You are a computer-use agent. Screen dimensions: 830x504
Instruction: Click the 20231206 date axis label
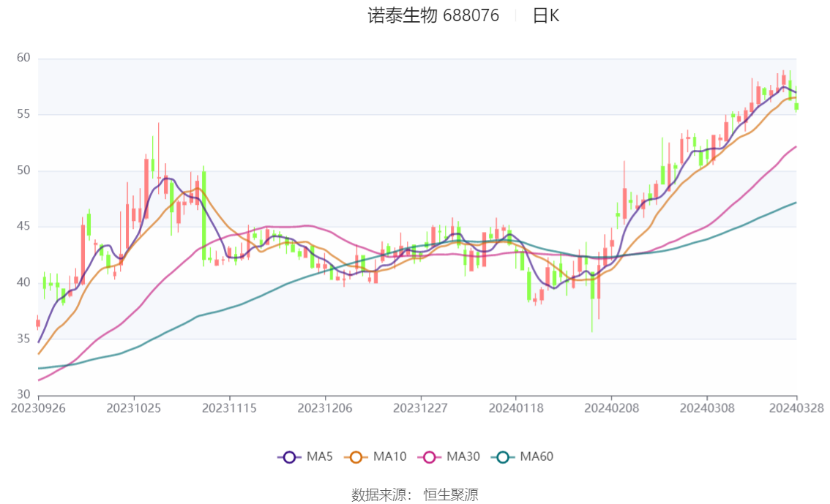pos(325,408)
